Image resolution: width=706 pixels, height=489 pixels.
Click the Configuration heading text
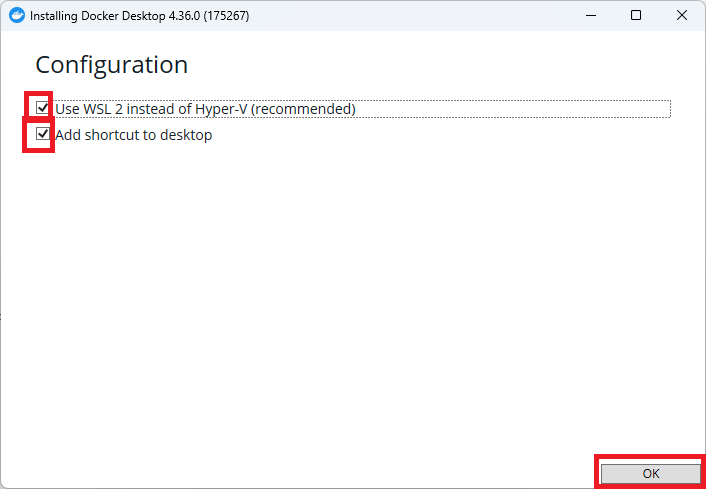pos(112,65)
